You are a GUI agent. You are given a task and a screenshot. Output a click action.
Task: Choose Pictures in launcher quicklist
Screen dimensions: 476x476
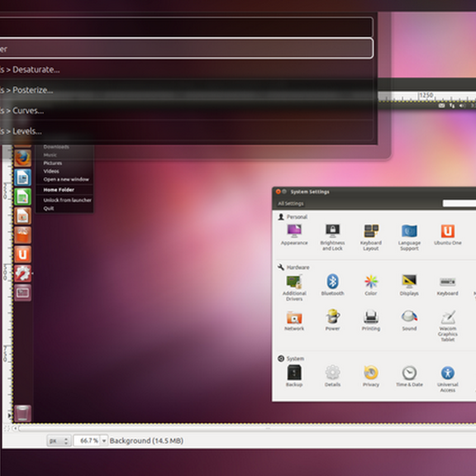tap(52, 163)
